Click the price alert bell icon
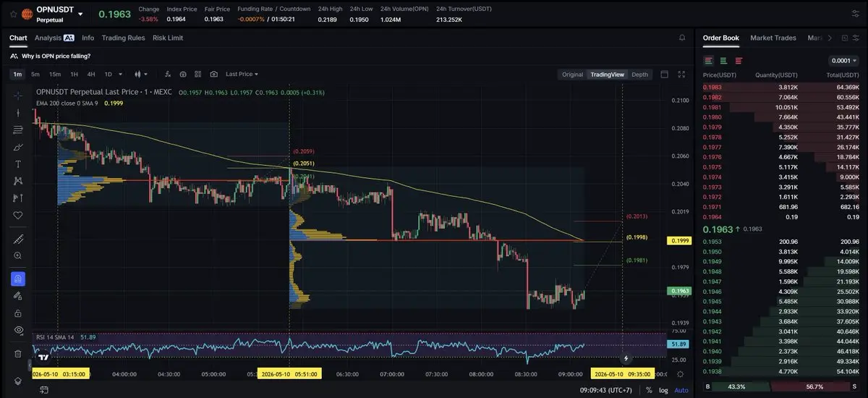The height and width of the screenshot is (398, 868). 681,38
